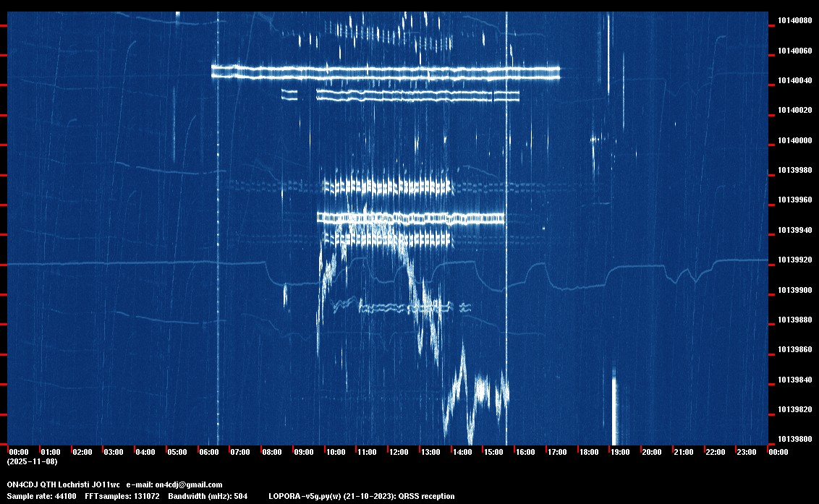Click the 06:00 time axis label
The width and height of the screenshot is (819, 504).
click(209, 452)
